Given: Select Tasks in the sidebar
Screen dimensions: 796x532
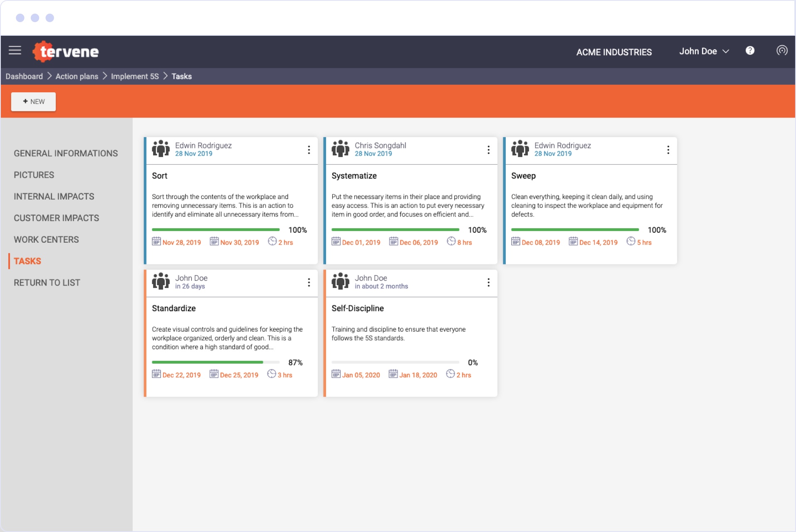Looking at the screenshot, I should pos(27,261).
